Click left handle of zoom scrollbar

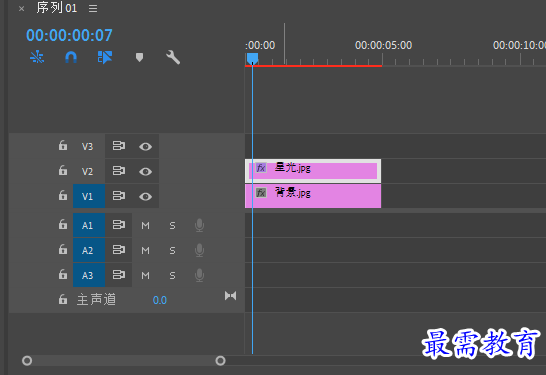[x=27, y=361]
